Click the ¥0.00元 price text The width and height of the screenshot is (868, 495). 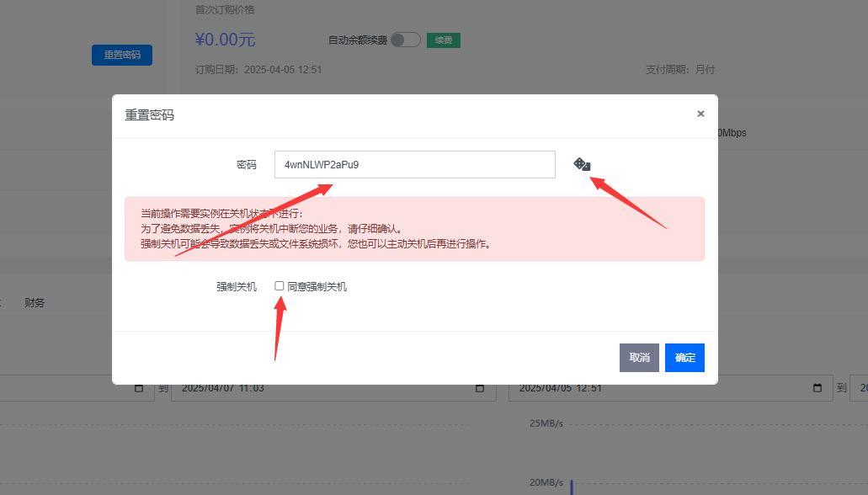pyautogui.click(x=225, y=40)
